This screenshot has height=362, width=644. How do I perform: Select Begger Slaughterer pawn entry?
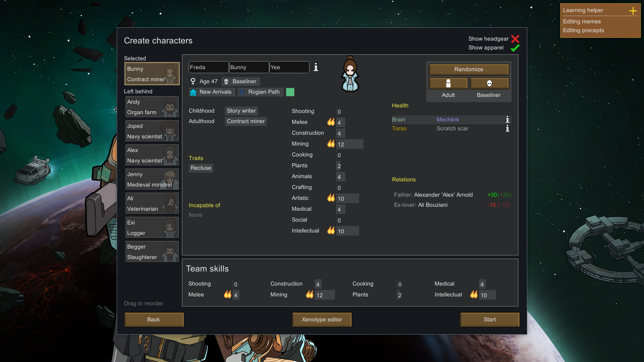tap(152, 251)
